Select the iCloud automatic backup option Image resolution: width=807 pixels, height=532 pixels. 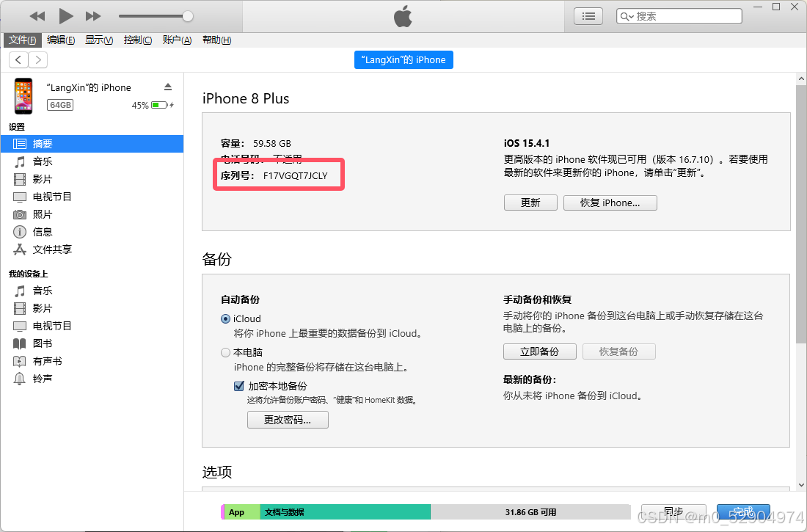click(x=226, y=318)
